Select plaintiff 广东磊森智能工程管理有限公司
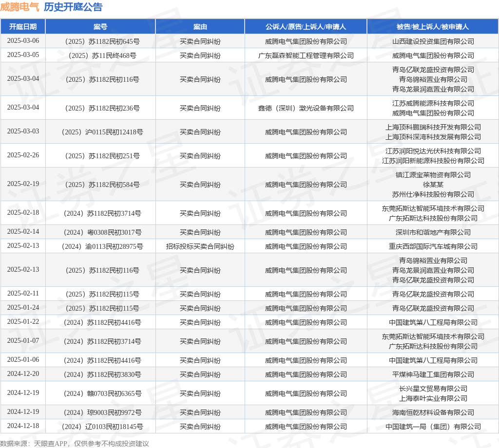 coord(306,56)
